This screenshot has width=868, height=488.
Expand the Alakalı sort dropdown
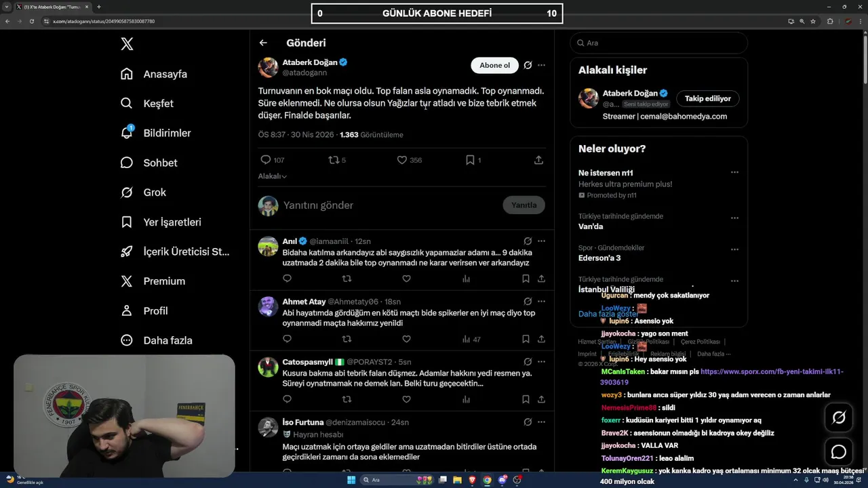point(273,176)
